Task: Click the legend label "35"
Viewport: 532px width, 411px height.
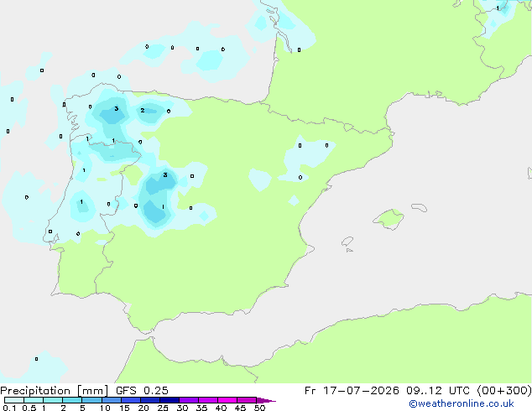Action: click(x=201, y=408)
